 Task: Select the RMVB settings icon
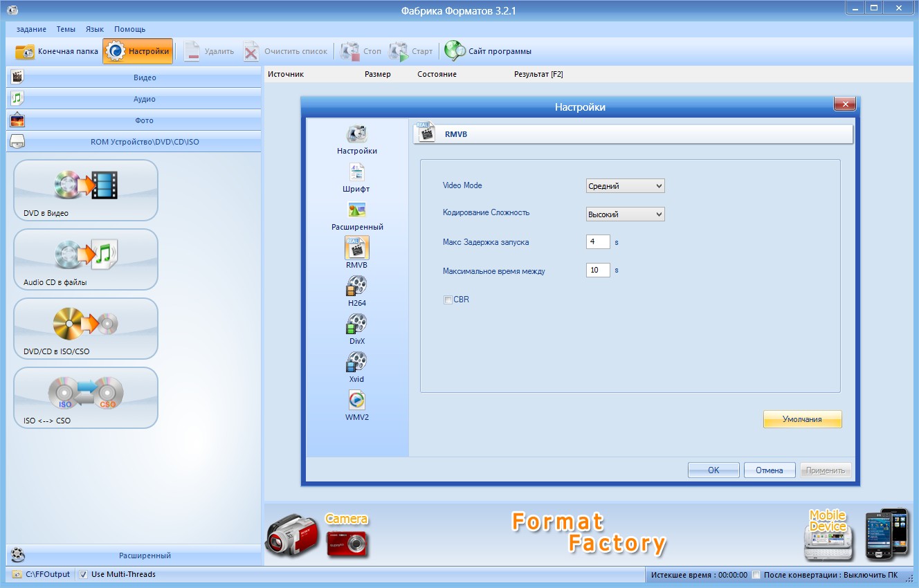point(357,253)
